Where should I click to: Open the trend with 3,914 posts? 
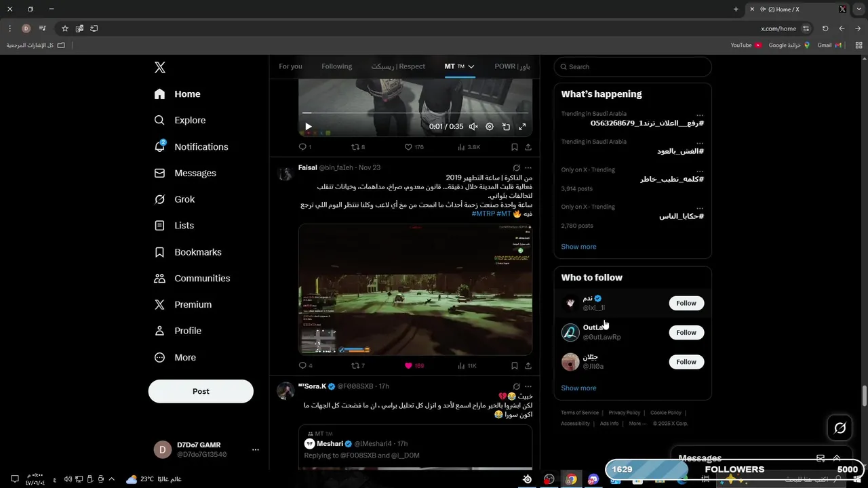[x=633, y=180]
